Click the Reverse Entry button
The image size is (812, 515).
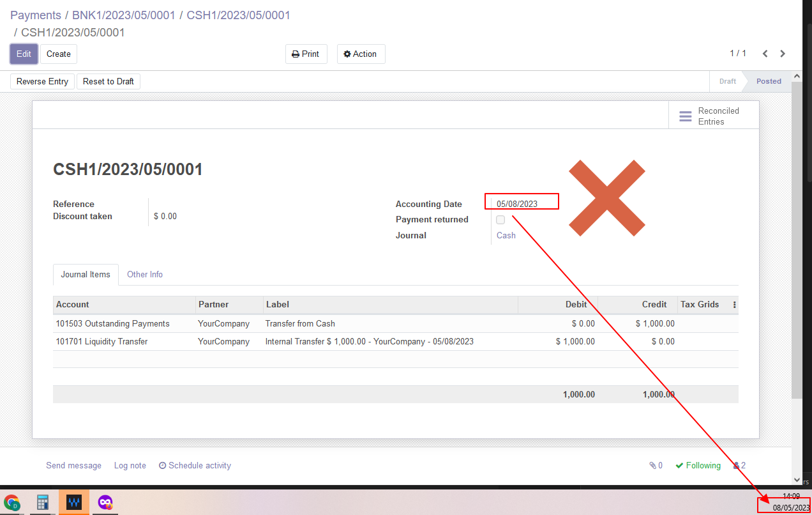coord(42,81)
